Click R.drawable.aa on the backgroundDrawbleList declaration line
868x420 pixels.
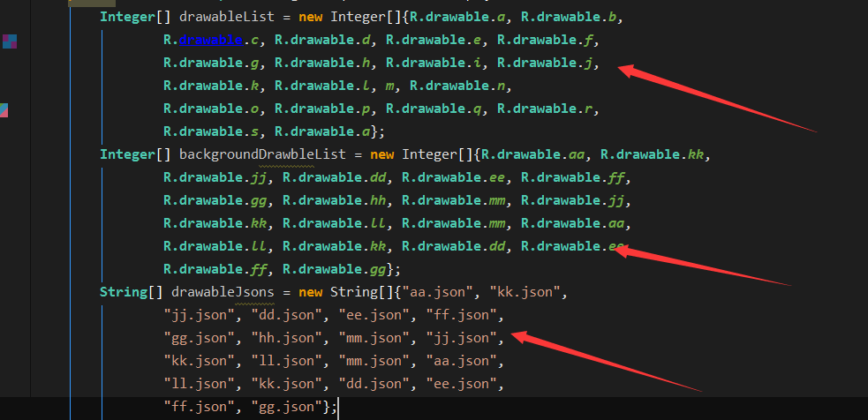(x=533, y=155)
